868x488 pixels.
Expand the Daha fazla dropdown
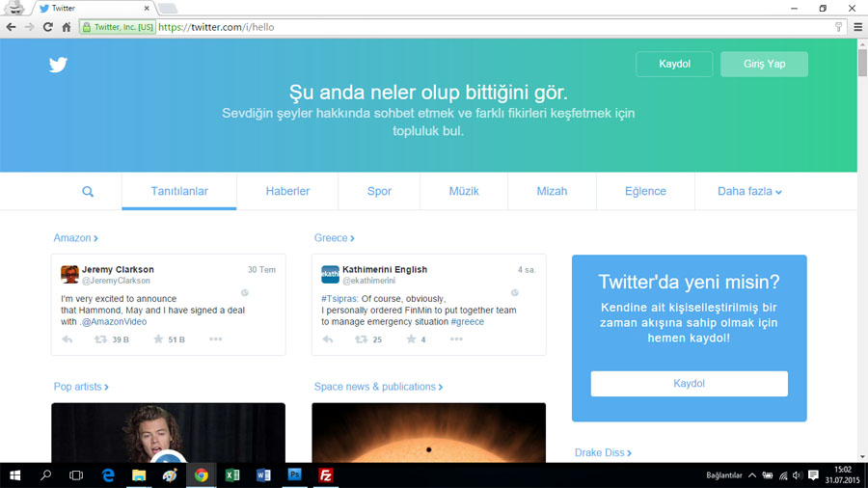pos(749,191)
